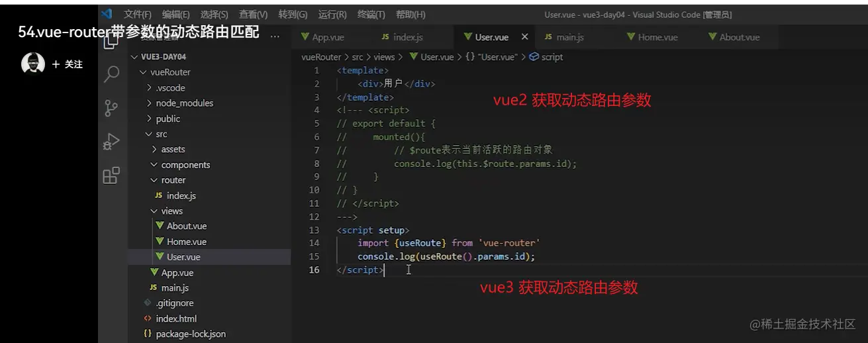The width and height of the screenshot is (868, 343).
Task: Open the 文件(F) menu
Action: 138,15
